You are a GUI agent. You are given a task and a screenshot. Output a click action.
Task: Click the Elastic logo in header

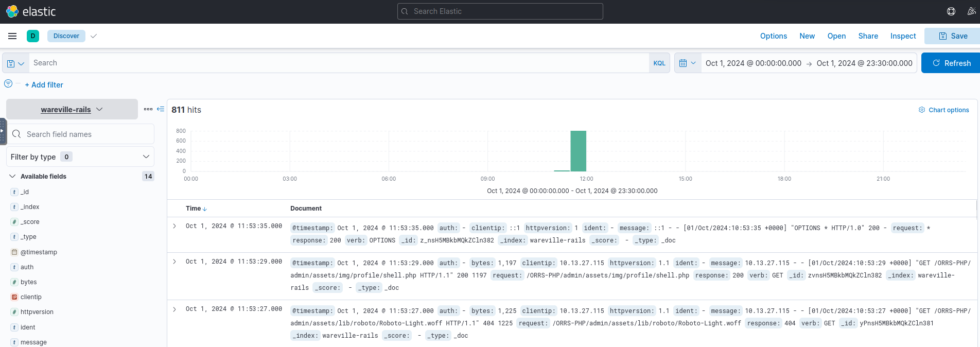point(31,11)
